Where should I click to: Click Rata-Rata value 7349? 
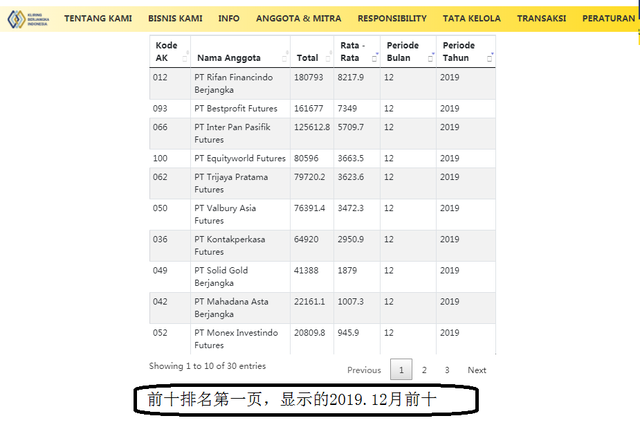coord(347,109)
